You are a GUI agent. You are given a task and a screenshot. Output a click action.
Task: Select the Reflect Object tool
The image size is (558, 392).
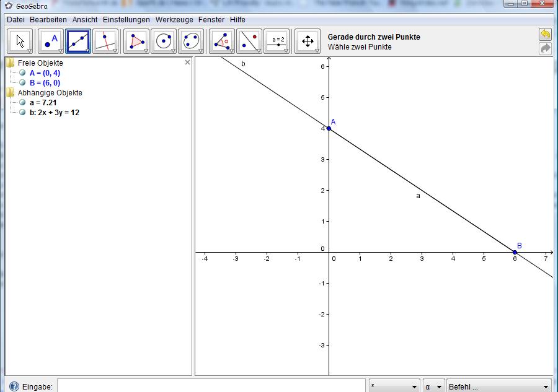coord(249,41)
